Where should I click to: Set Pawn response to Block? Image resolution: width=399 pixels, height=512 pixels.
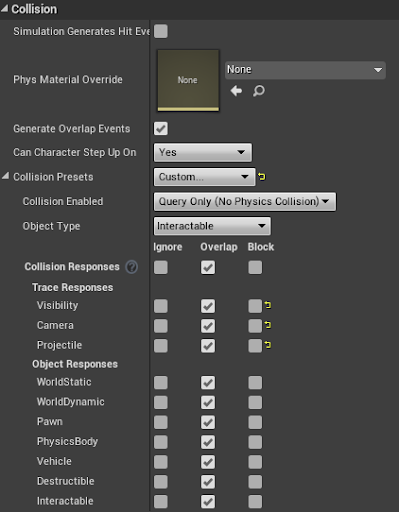pos(255,422)
